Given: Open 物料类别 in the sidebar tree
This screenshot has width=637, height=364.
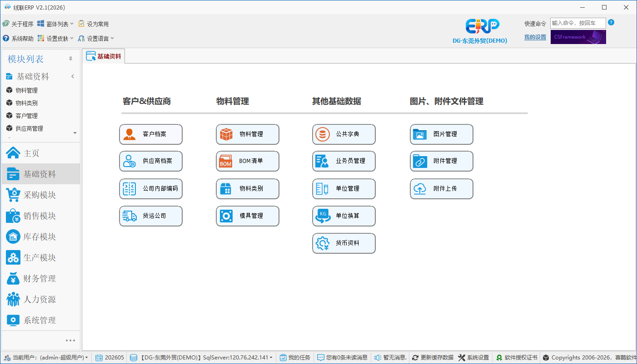Looking at the screenshot, I should pos(26,103).
